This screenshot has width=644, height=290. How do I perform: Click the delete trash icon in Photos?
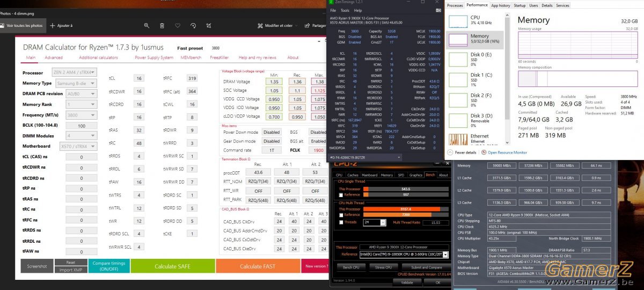[x=162, y=25]
